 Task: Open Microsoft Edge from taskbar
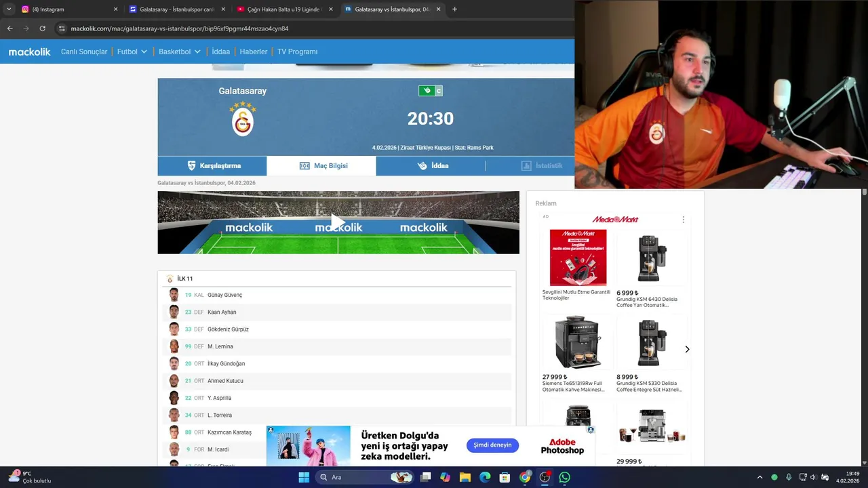tap(485, 477)
